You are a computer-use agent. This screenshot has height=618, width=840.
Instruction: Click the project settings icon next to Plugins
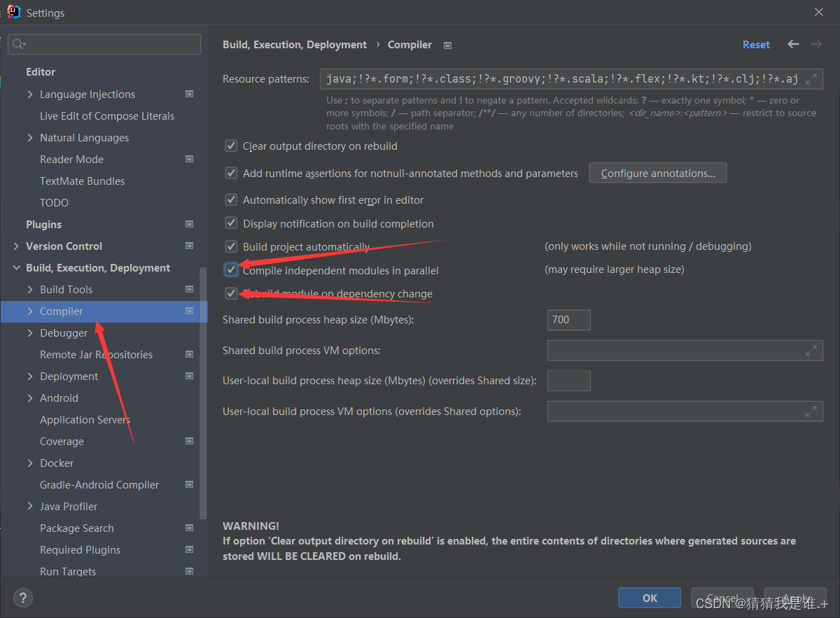click(189, 225)
